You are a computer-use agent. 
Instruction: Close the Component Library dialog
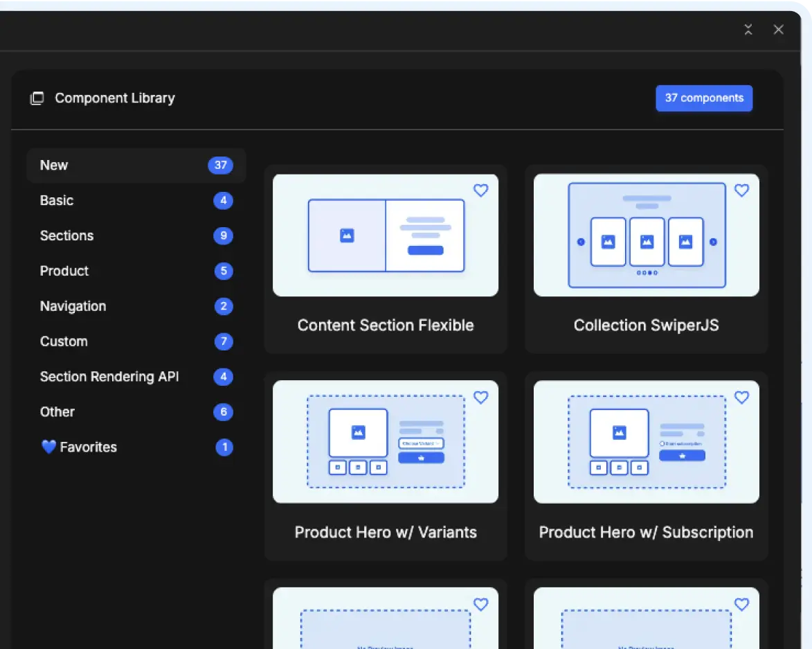pyautogui.click(x=778, y=30)
